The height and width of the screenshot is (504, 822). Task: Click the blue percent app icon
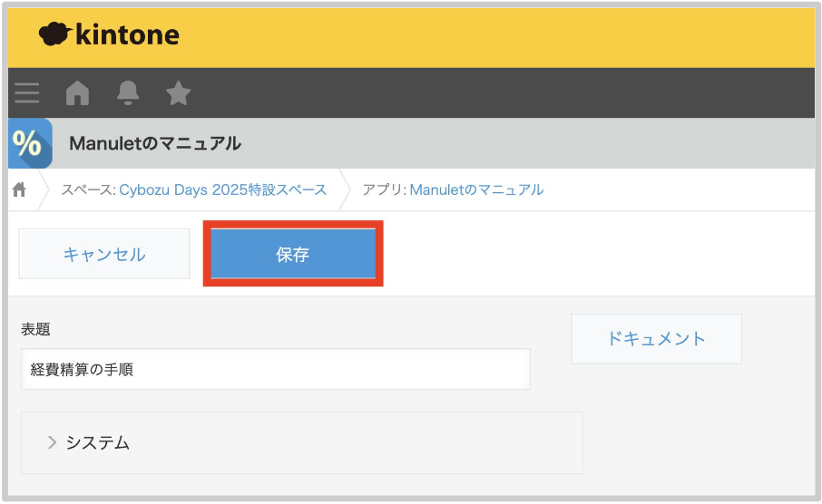tap(30, 143)
